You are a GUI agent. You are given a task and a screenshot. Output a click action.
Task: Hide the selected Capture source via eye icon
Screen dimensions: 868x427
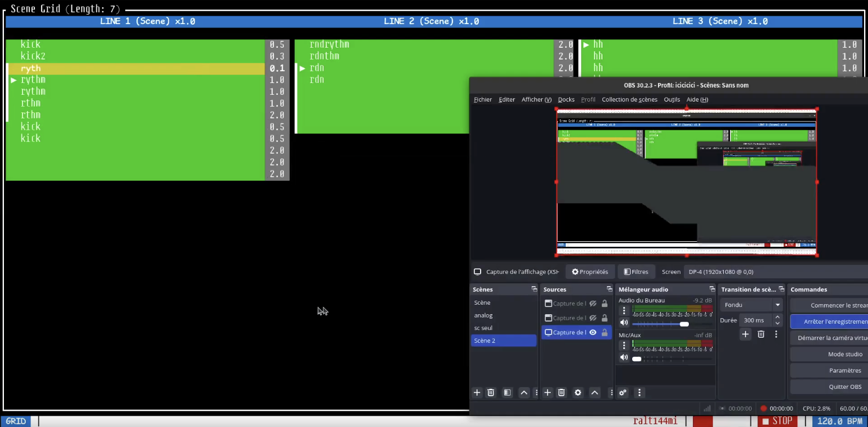pyautogui.click(x=593, y=332)
